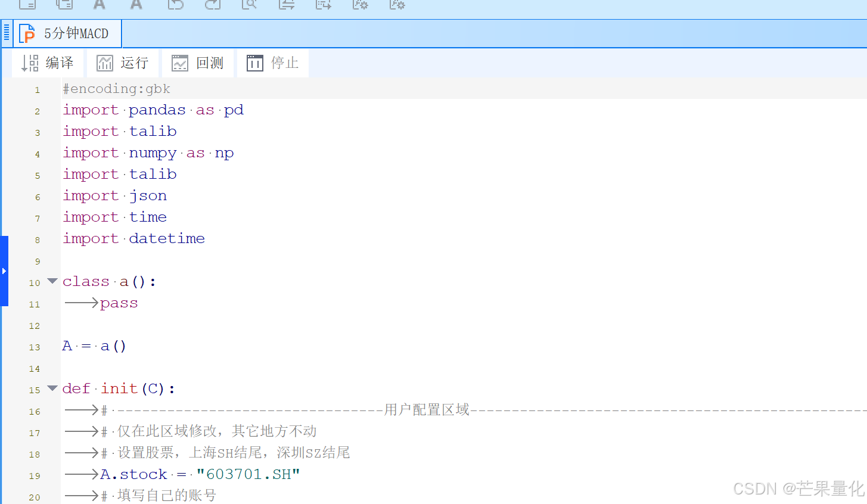Open the first script settings gear icon

coord(360,7)
